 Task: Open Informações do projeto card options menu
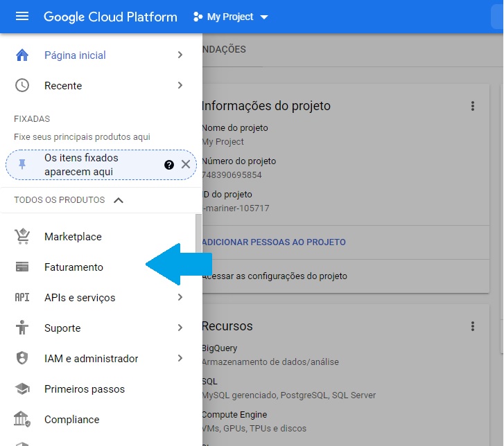click(473, 106)
